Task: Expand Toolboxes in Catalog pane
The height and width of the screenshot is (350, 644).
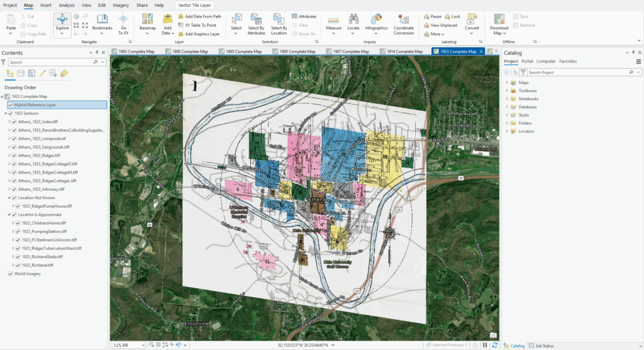Action: 508,91
